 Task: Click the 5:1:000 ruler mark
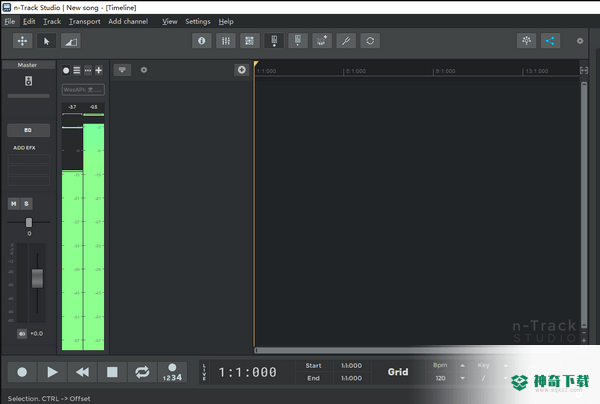355,71
